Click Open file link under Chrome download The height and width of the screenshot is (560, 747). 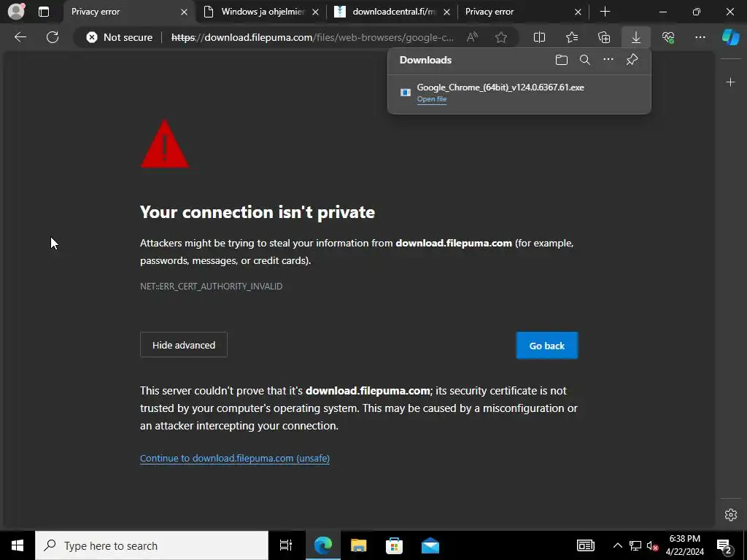[x=432, y=99]
